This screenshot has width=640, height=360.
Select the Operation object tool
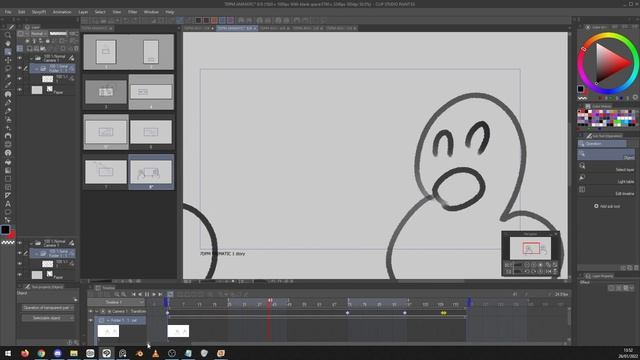coord(8,52)
